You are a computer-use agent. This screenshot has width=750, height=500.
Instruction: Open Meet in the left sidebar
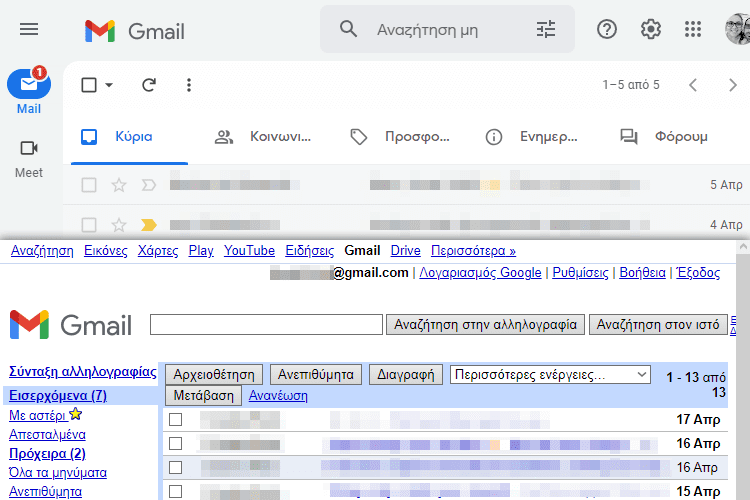pos(29,159)
